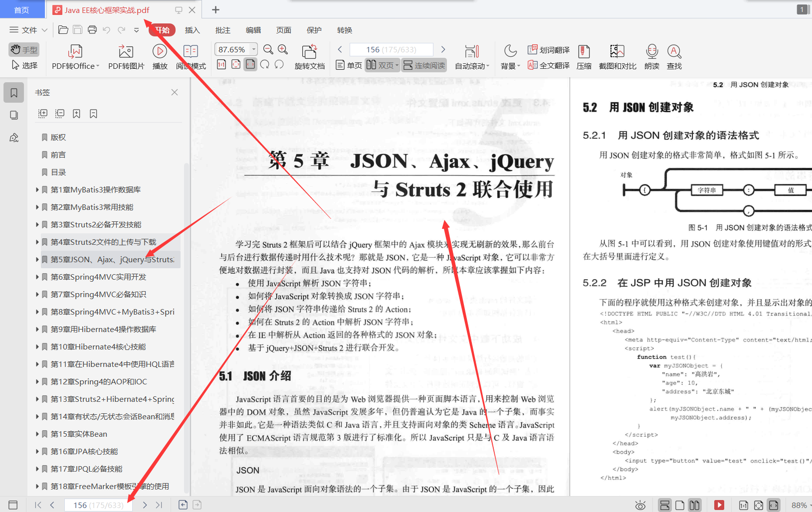This screenshot has width=812, height=512.
Task: Click the PDF转Office conversion tool
Action: 75,57
